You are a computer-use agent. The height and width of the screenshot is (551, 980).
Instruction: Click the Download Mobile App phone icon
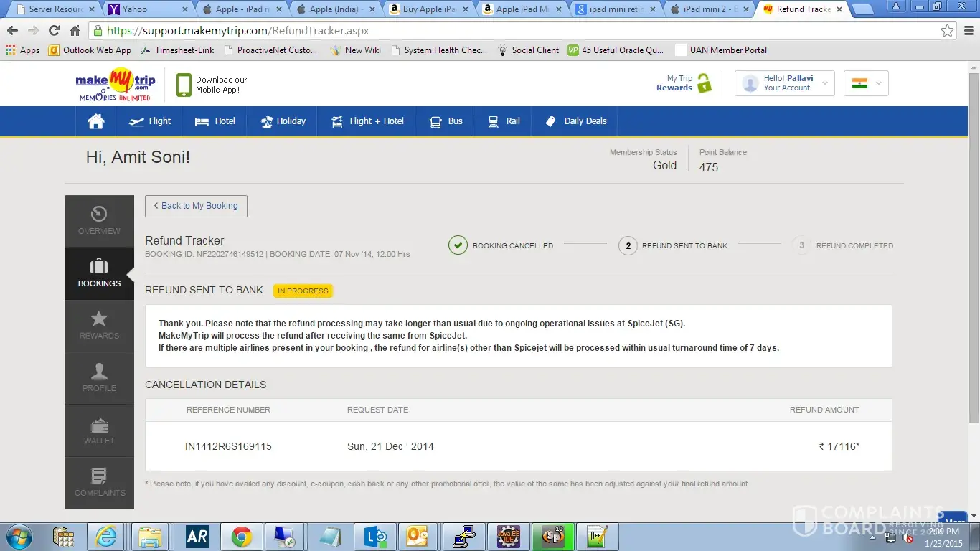point(184,85)
